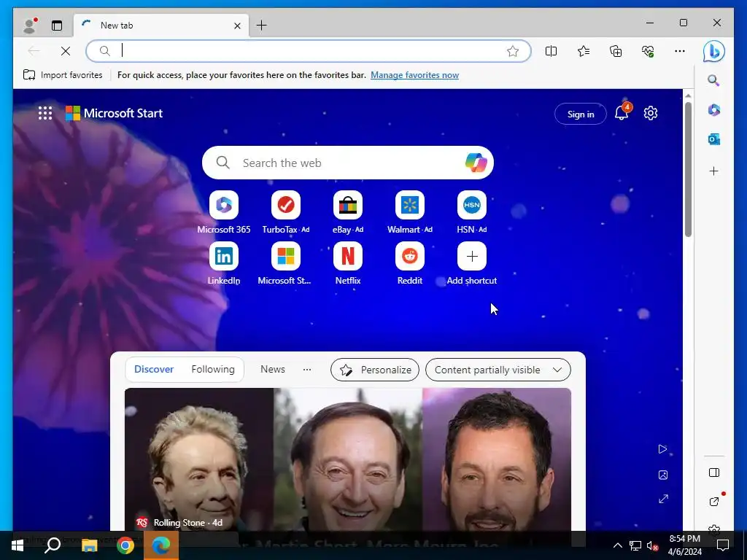
Task: Open page settings gear
Action: pos(650,113)
